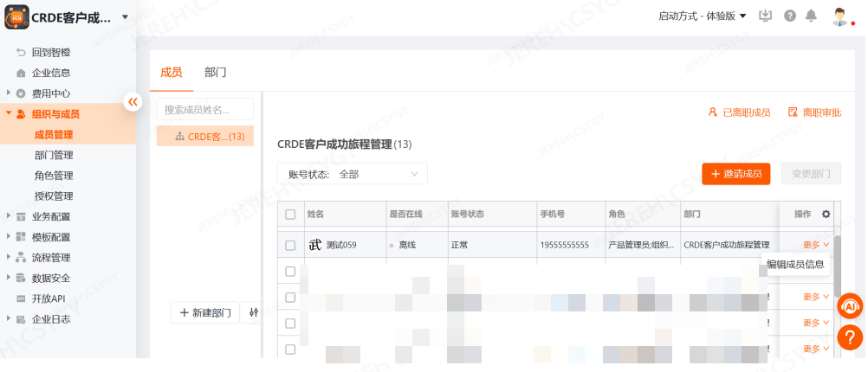The width and height of the screenshot is (868, 372).
Task: Open 部门管理 in the sidebar
Action: point(54,155)
